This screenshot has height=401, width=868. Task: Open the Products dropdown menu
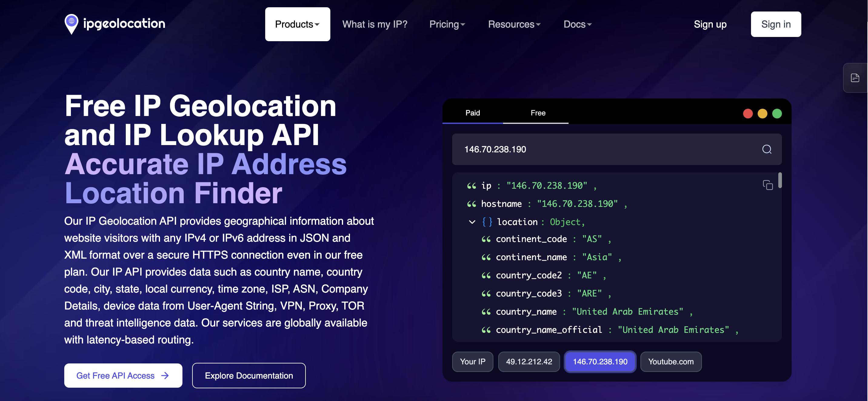pyautogui.click(x=297, y=24)
